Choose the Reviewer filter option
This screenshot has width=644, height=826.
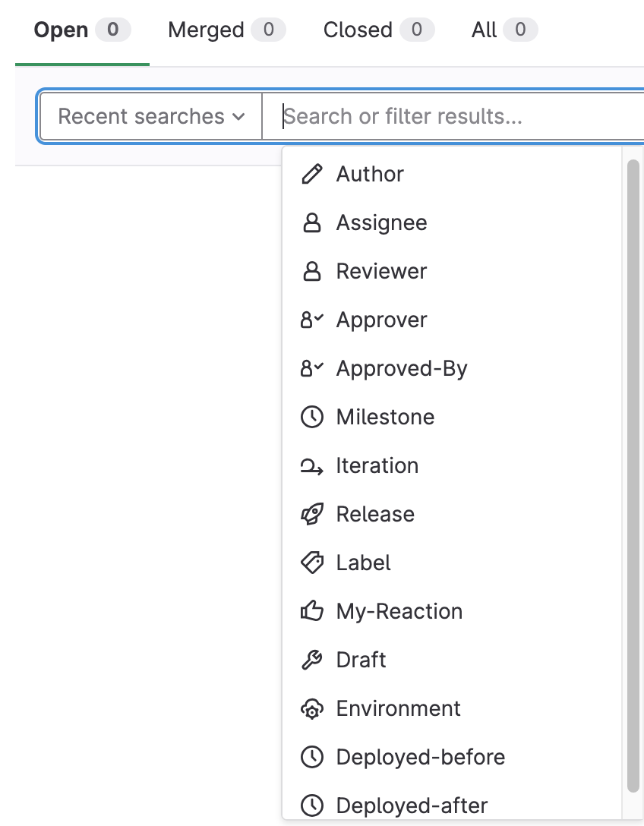[x=381, y=272]
